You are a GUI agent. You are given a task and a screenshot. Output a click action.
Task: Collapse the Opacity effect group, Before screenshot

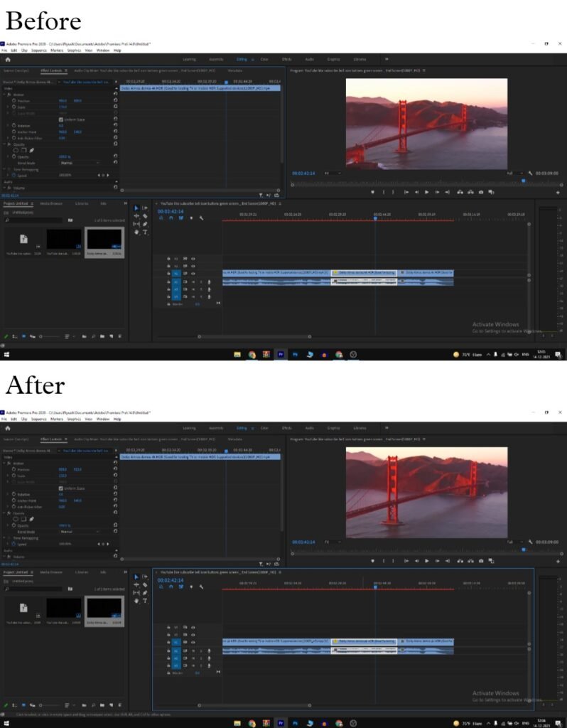[5, 144]
